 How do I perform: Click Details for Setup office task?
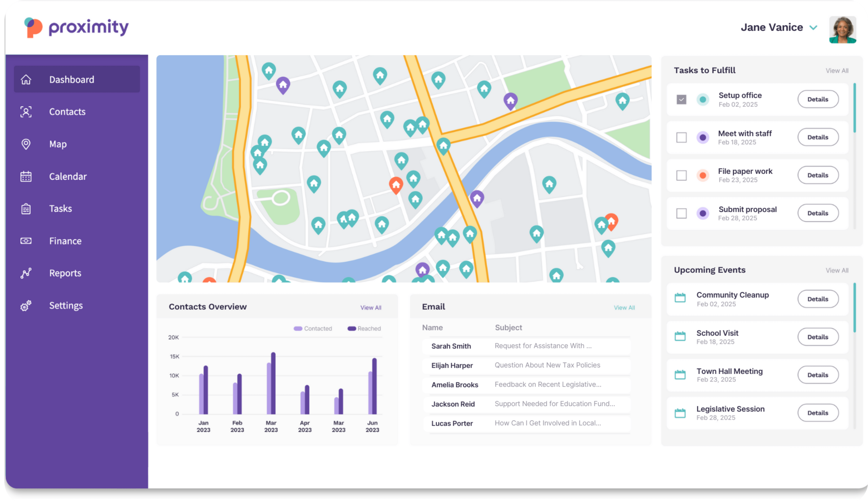pyautogui.click(x=818, y=99)
